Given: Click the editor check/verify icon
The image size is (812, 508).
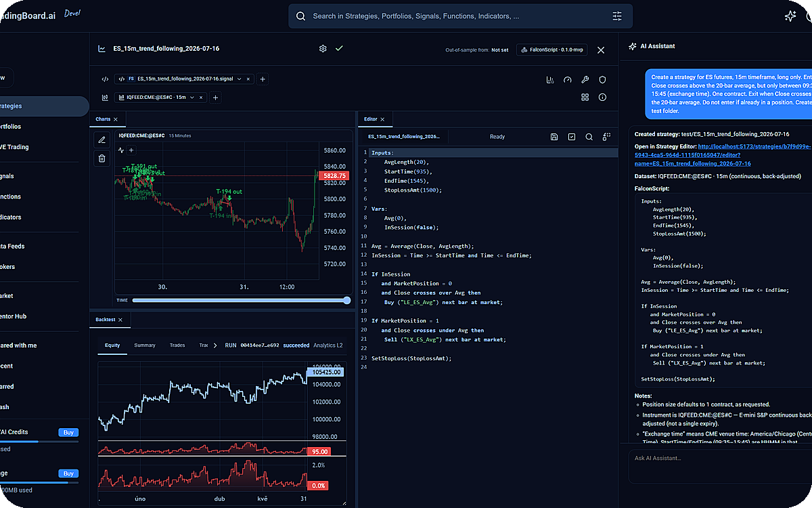Looking at the screenshot, I should [x=572, y=137].
